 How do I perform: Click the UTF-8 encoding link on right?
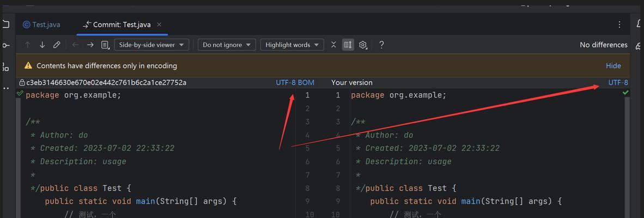click(618, 82)
